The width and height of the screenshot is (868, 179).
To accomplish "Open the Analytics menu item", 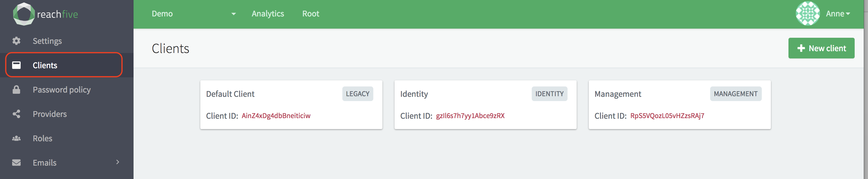I will (x=268, y=13).
